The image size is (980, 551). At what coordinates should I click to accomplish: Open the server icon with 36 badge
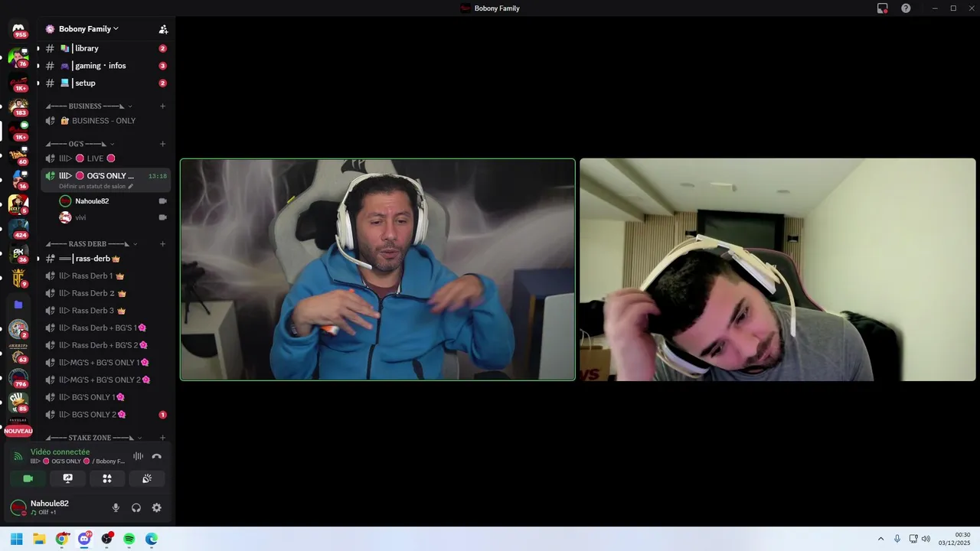click(x=18, y=253)
